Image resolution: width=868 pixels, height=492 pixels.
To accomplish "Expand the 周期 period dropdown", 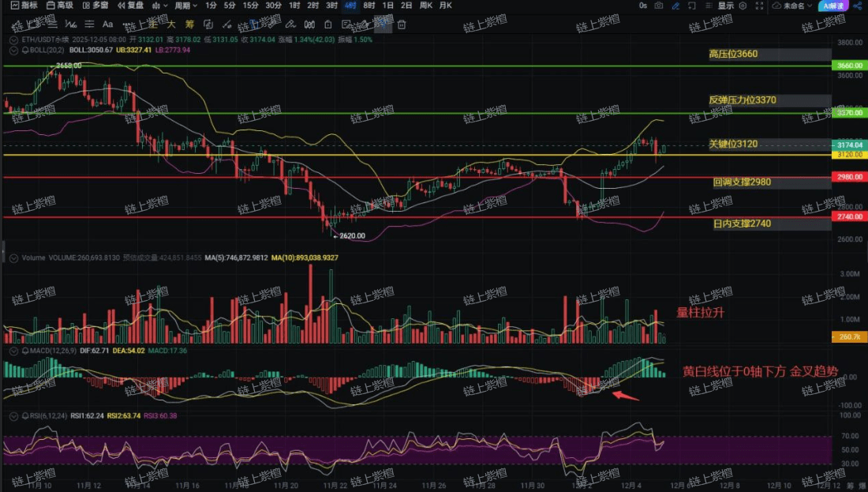I will [x=185, y=6].
